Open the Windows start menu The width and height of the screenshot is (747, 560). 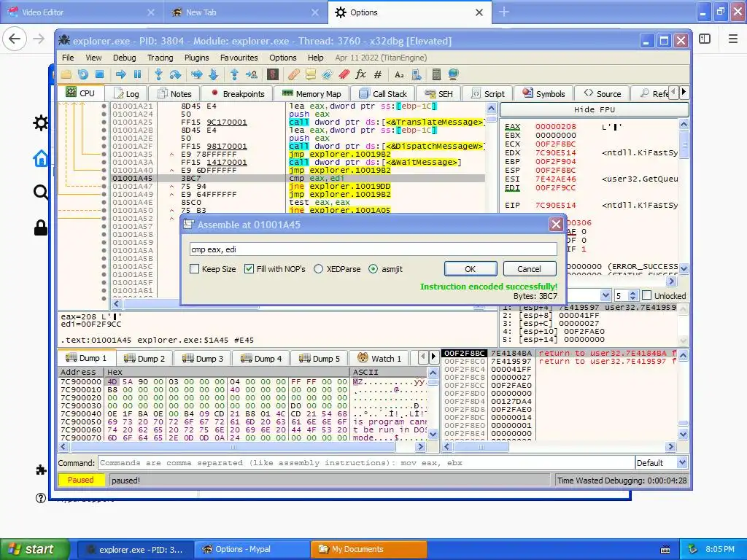pyautogui.click(x=35, y=550)
